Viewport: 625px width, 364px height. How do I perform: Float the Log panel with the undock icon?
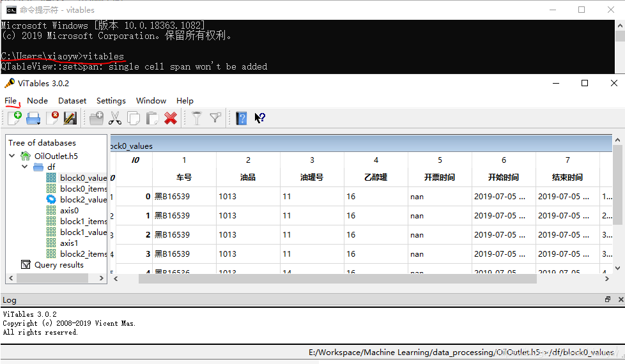pos(608,299)
